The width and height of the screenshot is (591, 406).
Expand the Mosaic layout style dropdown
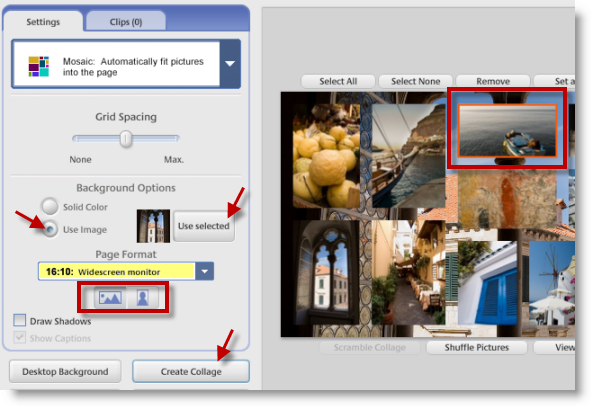(x=230, y=64)
